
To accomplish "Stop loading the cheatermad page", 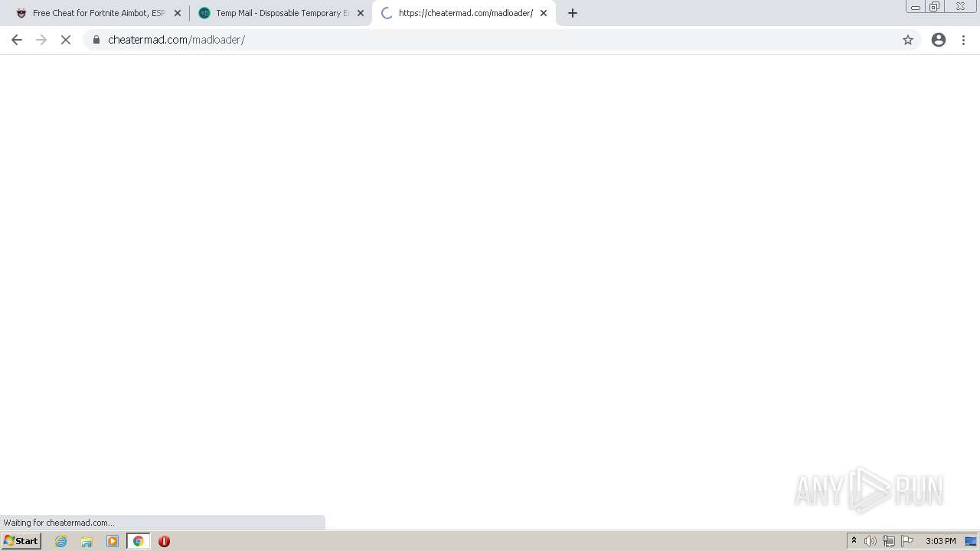I will 66,40.
